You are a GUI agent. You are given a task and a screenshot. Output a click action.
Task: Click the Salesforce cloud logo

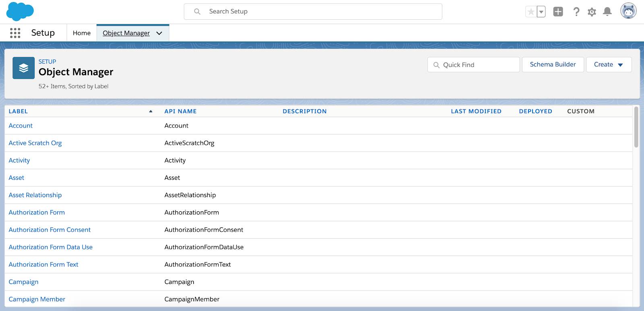[x=20, y=11]
